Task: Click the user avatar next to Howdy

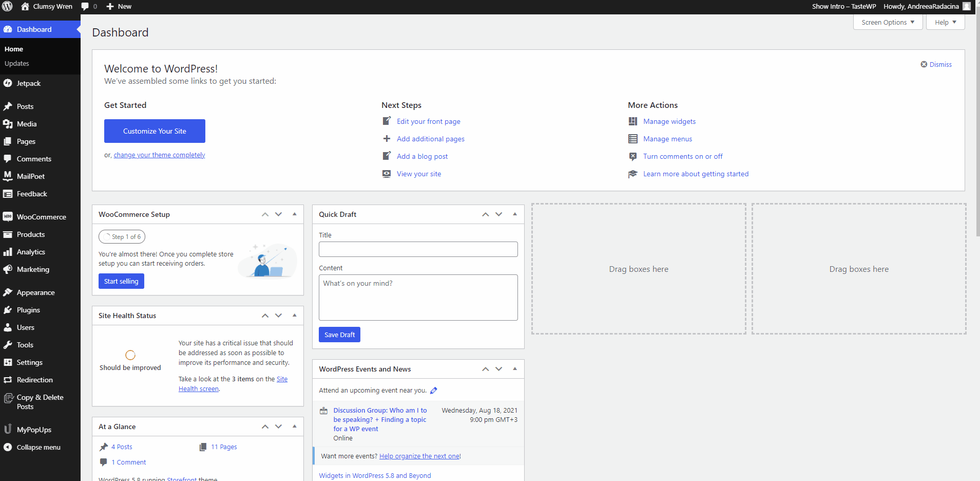Action: tap(967, 7)
